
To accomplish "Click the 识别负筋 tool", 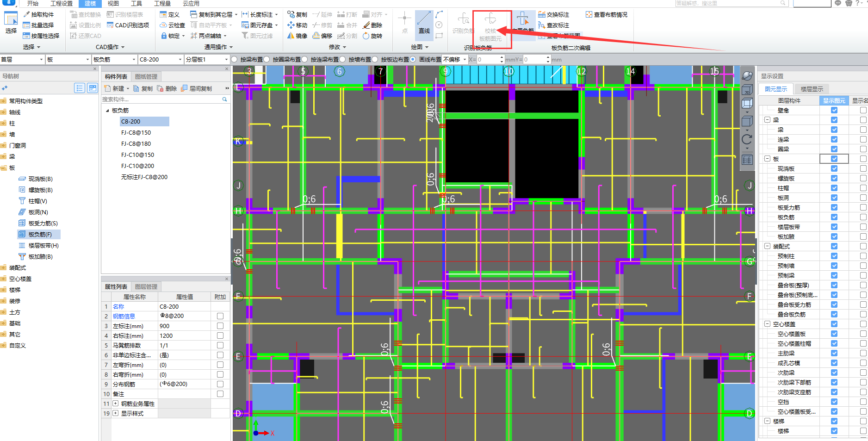I will point(463,24).
